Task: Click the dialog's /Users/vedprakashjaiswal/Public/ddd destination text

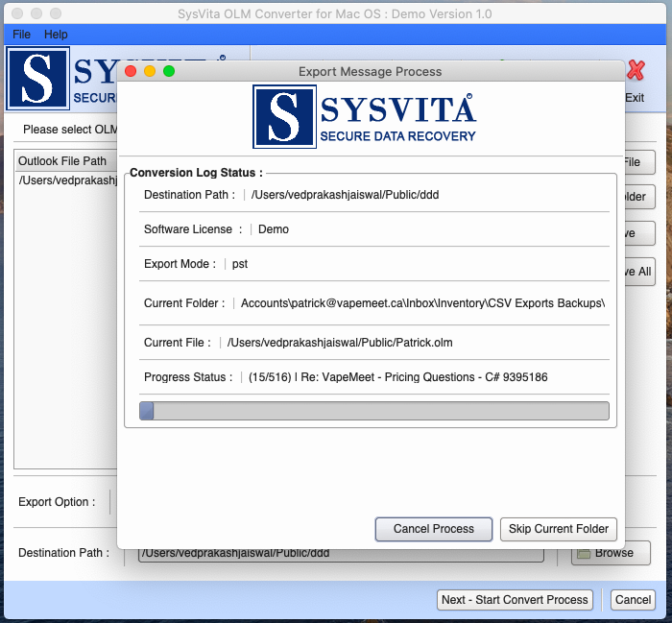Action: [x=345, y=195]
